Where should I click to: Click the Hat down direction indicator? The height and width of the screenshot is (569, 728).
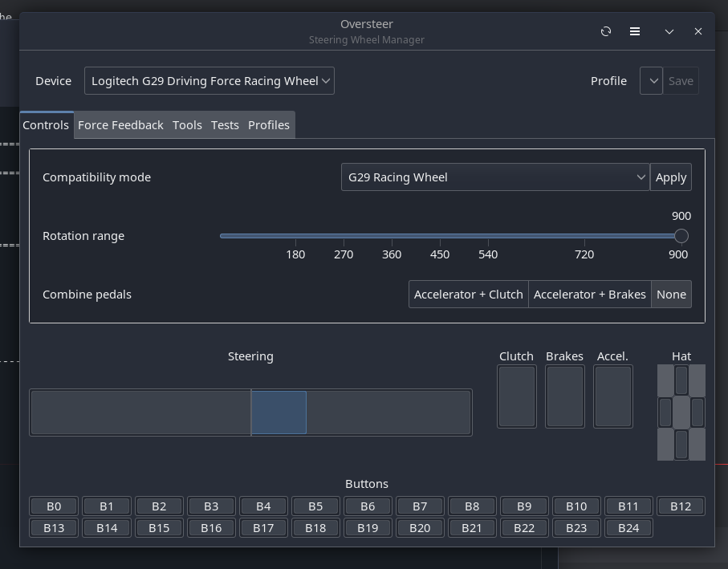pyautogui.click(x=681, y=445)
